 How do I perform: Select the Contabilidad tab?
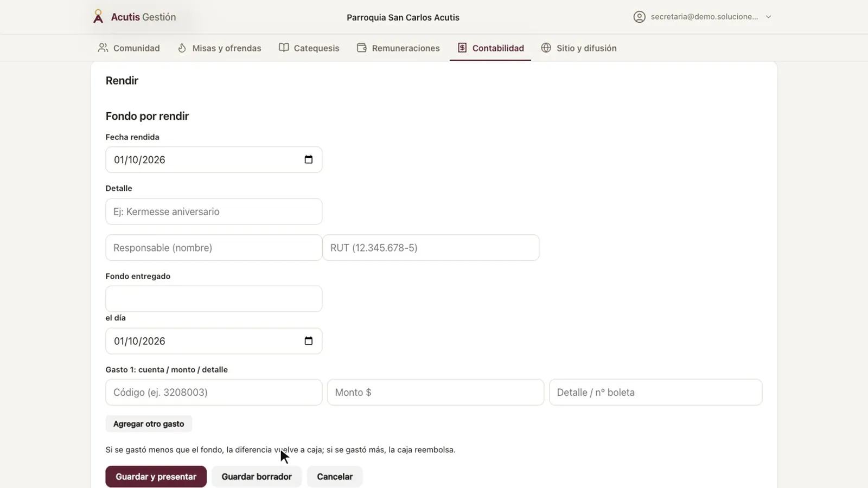[x=490, y=48]
